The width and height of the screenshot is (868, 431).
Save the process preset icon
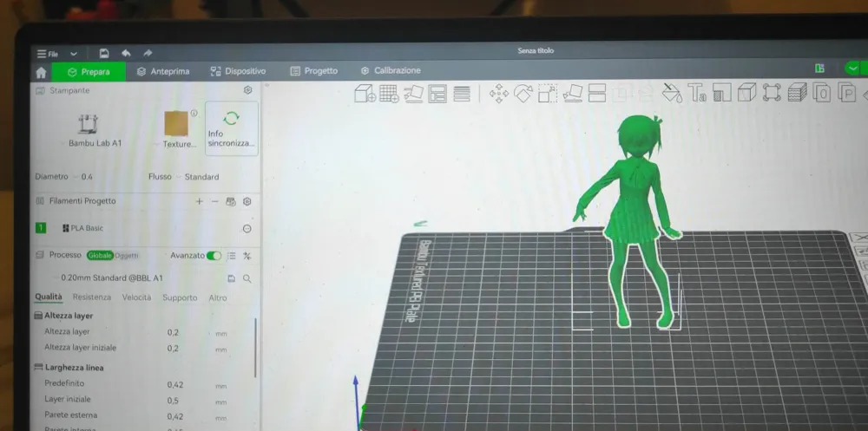pyautogui.click(x=232, y=278)
